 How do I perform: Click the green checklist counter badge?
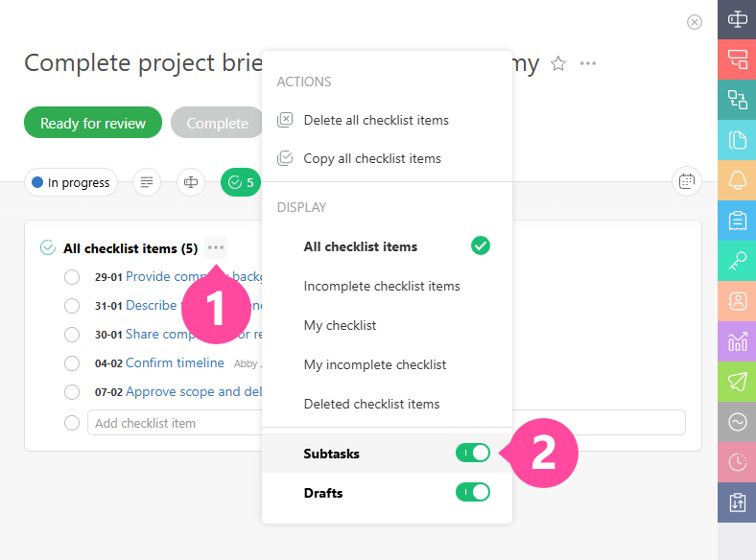[x=240, y=182]
